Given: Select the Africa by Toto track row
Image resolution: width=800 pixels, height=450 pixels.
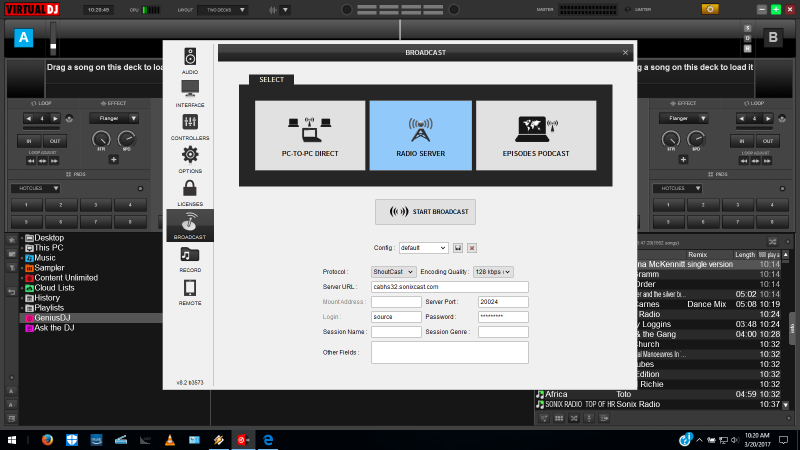Looking at the screenshot, I should [658, 394].
